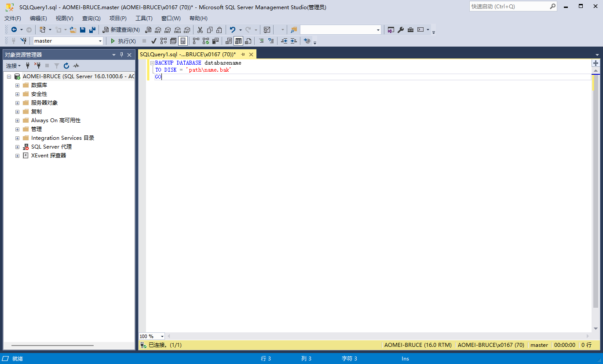Click the Paste icon
Screen dimensions: 603x364
tap(219, 29)
